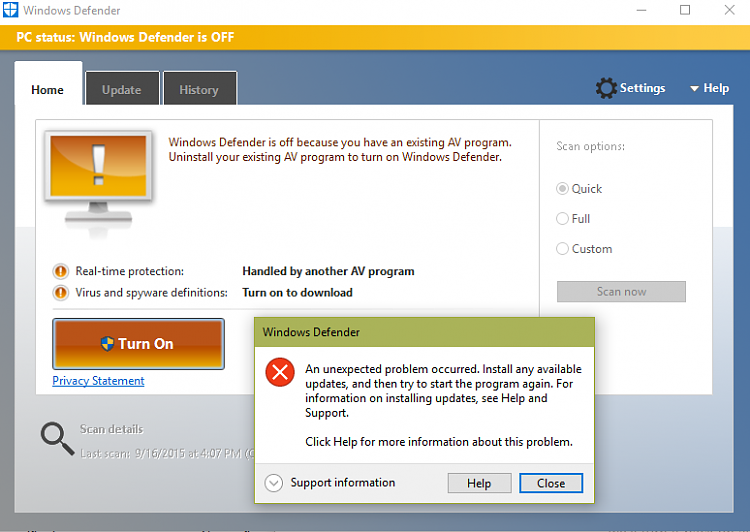Viewport: 750px width, 532px height.
Task: Open the History tab
Action: coord(199,89)
